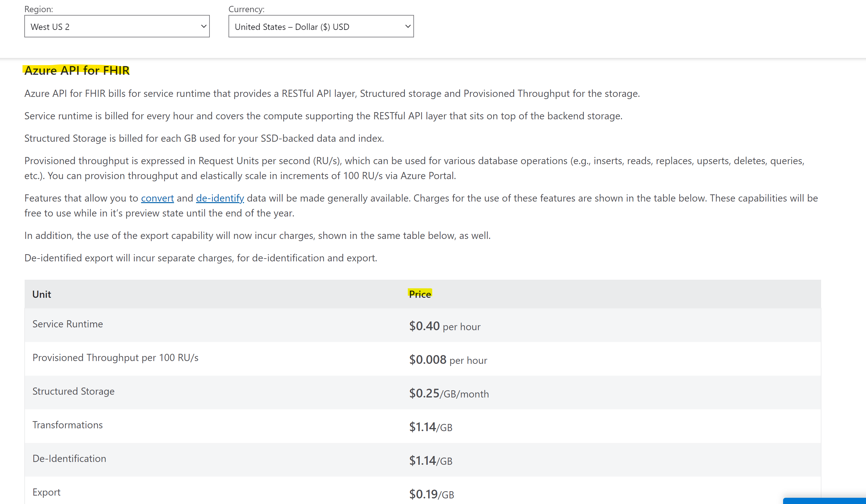Open the de-identify link
Viewport: 866px width, 504px height.
click(219, 198)
